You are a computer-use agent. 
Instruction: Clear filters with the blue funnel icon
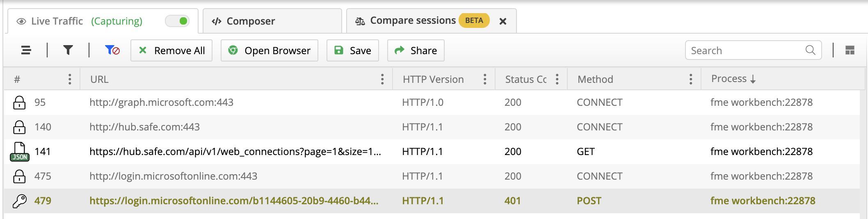[112, 50]
